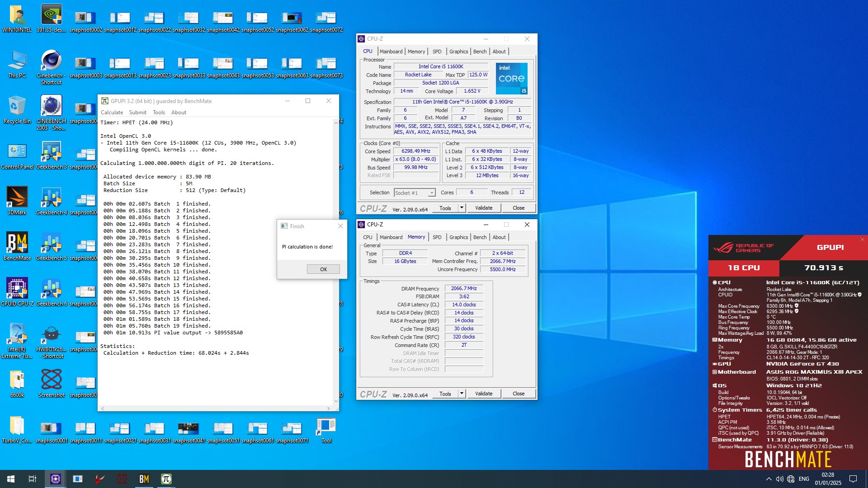The image size is (868, 488).
Task: Launch the Geekbench 4 desktop shortcut
Action: pyautogui.click(x=52, y=202)
